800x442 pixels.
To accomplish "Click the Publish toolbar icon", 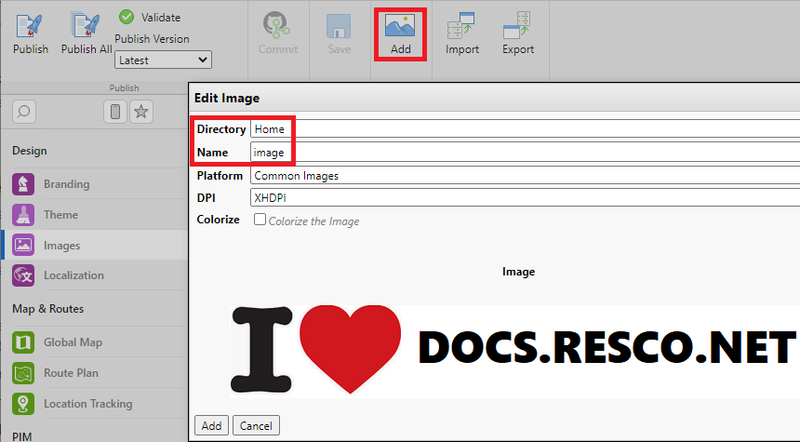I will point(30,33).
